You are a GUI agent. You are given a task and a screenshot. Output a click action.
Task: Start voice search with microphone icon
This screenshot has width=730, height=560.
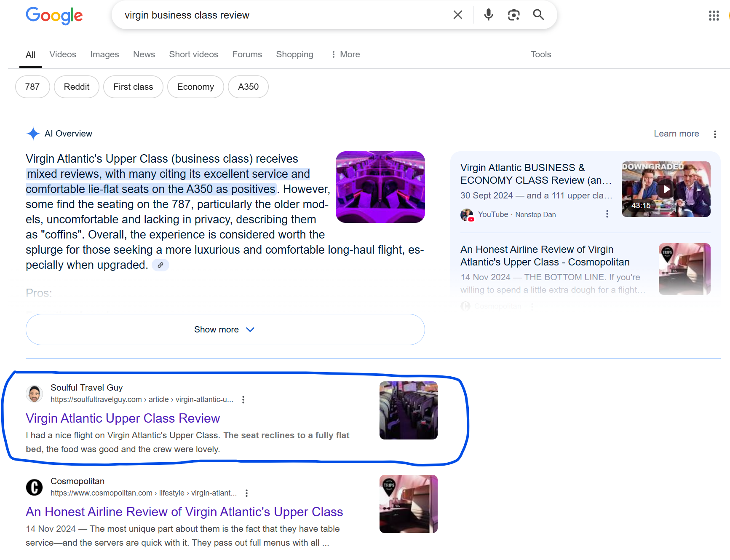488,15
